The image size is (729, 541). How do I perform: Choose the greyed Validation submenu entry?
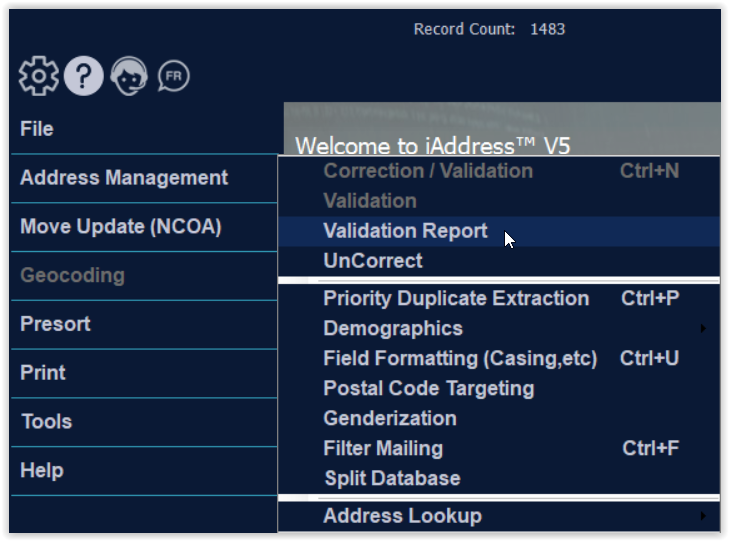(x=499, y=201)
